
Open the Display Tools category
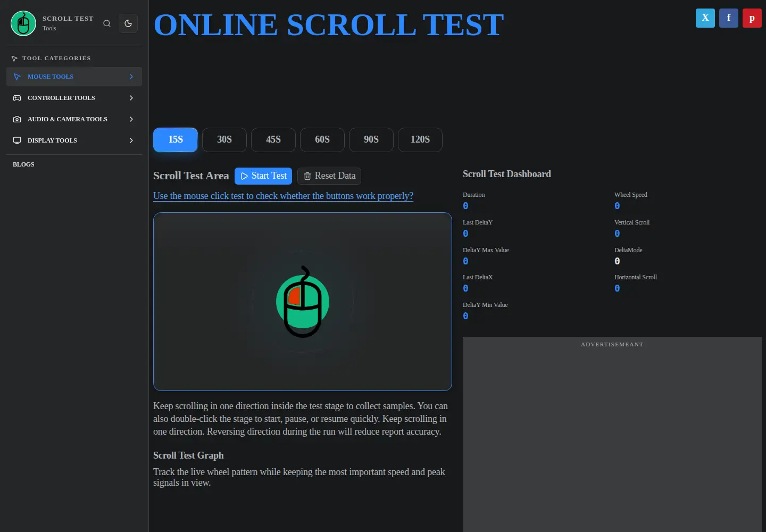point(74,140)
